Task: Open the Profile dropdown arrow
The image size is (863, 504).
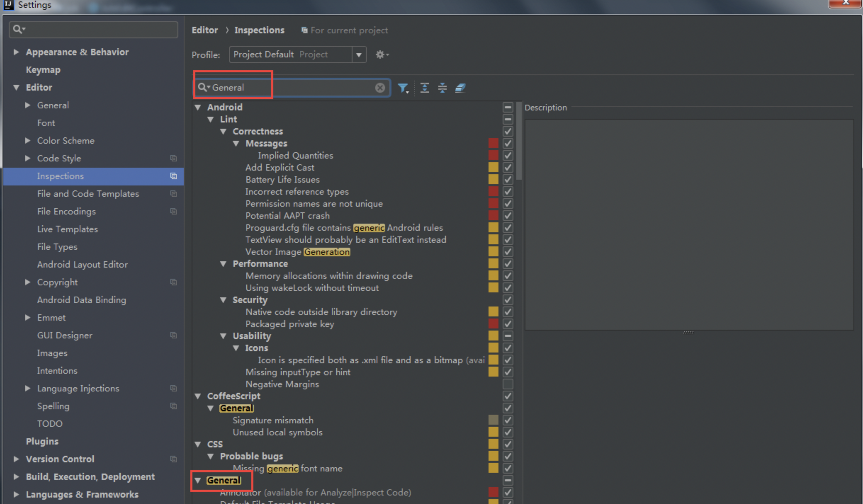Action: point(359,55)
